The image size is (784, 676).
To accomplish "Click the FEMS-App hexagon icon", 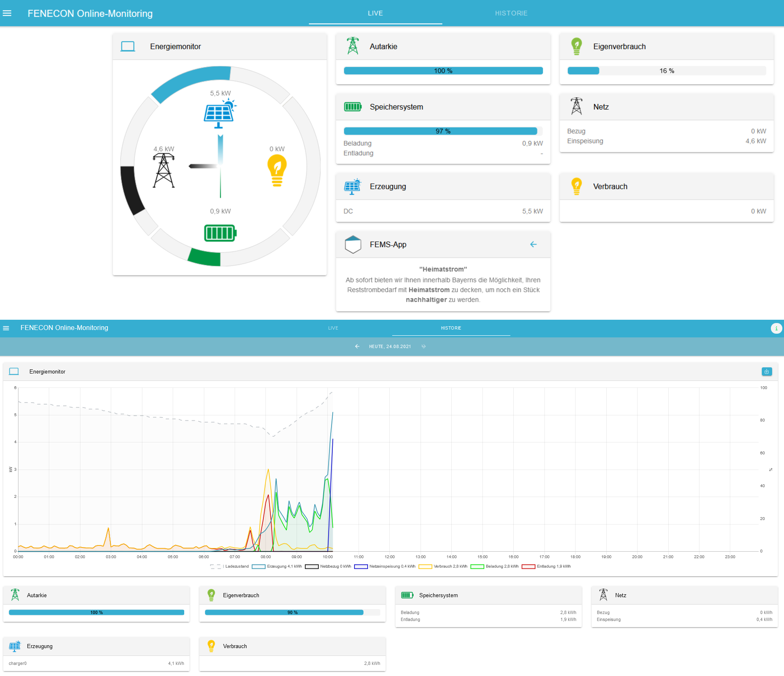I will (x=353, y=245).
